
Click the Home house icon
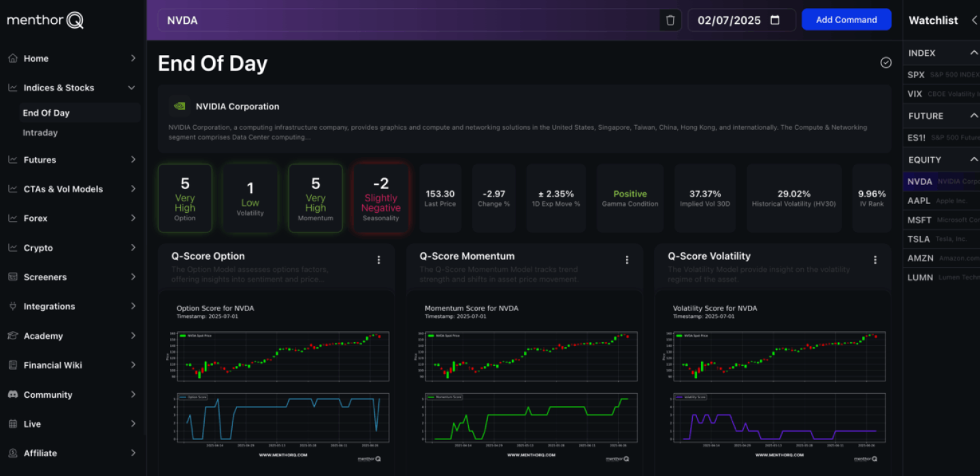(x=12, y=58)
